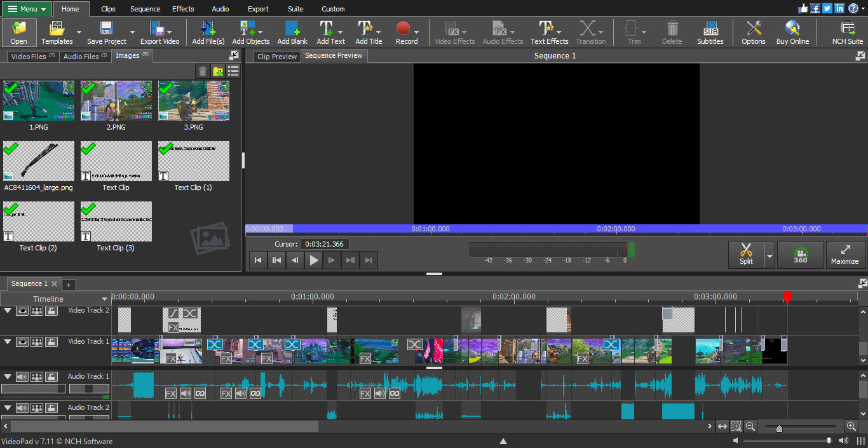The width and height of the screenshot is (868, 448).
Task: Open the 360 video view
Action: coord(800,255)
